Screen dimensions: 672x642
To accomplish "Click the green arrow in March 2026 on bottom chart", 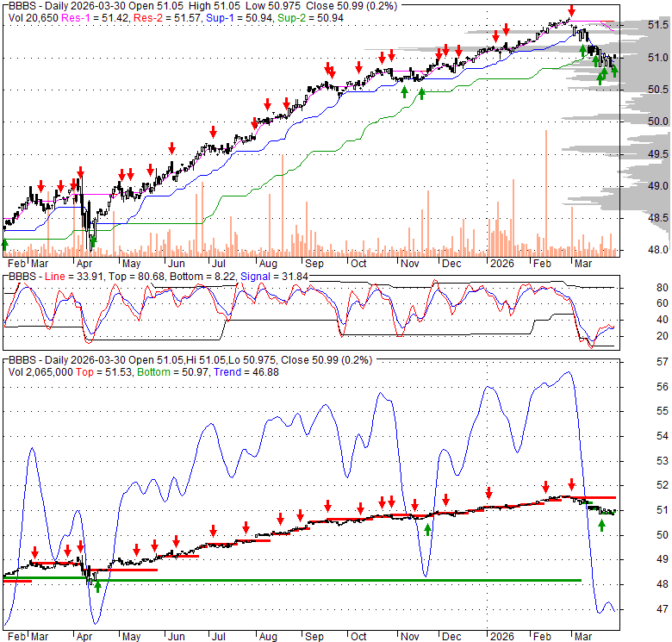I will (601, 525).
